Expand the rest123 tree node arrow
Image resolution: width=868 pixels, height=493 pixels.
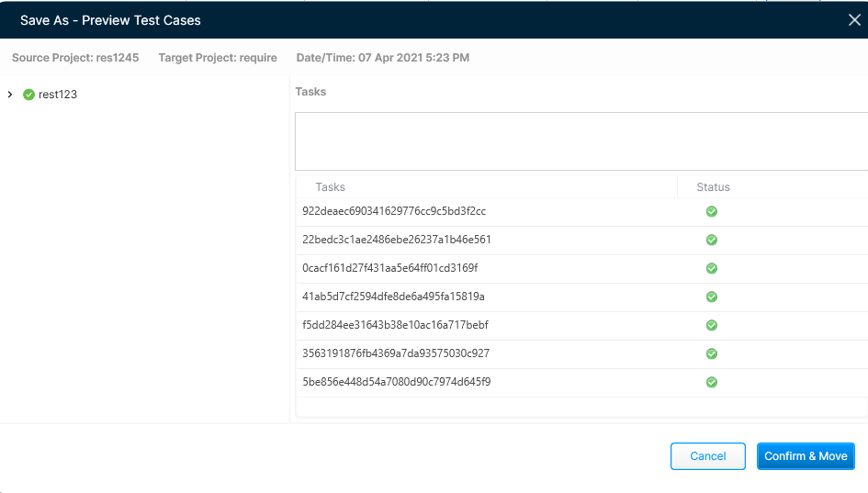[x=10, y=95]
